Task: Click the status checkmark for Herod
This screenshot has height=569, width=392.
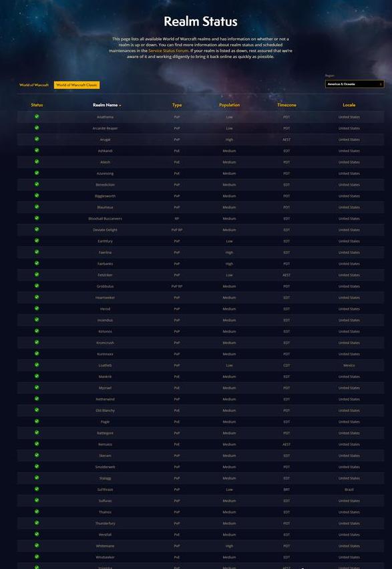Action: pyautogui.click(x=37, y=309)
